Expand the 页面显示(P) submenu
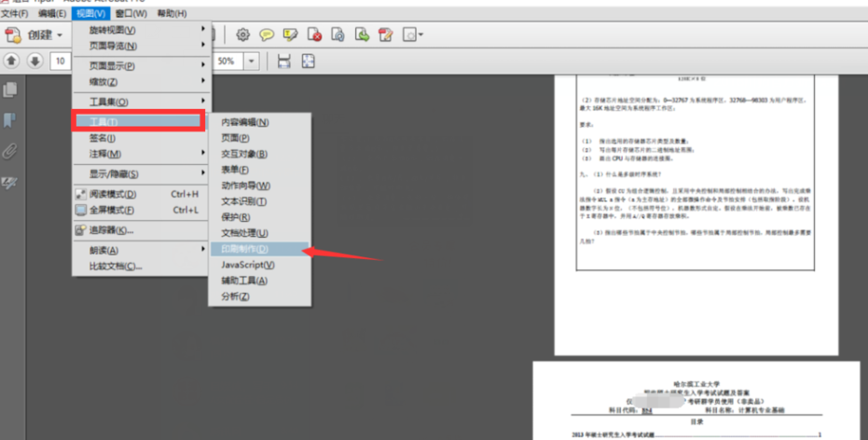The height and width of the screenshot is (440, 868). tap(141, 66)
